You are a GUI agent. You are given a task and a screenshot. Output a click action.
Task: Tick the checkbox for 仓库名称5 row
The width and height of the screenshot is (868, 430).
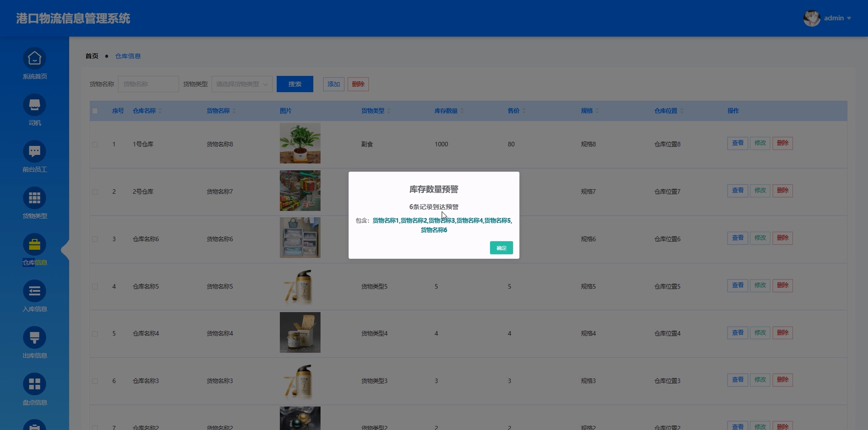click(95, 287)
